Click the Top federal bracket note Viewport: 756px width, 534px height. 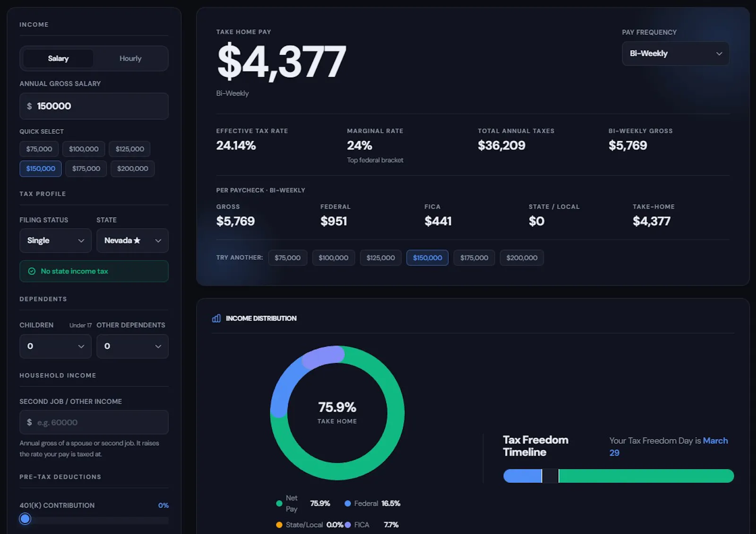click(375, 160)
